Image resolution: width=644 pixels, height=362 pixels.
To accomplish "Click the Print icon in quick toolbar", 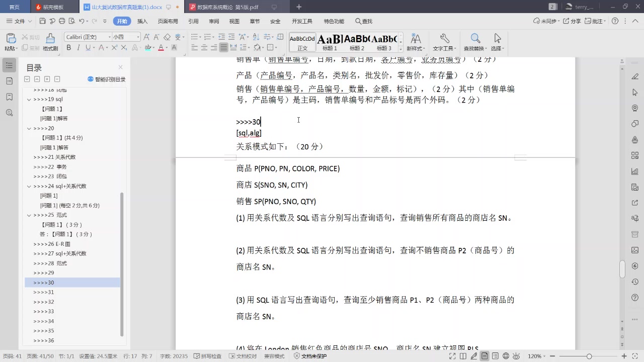I will click(62, 21).
